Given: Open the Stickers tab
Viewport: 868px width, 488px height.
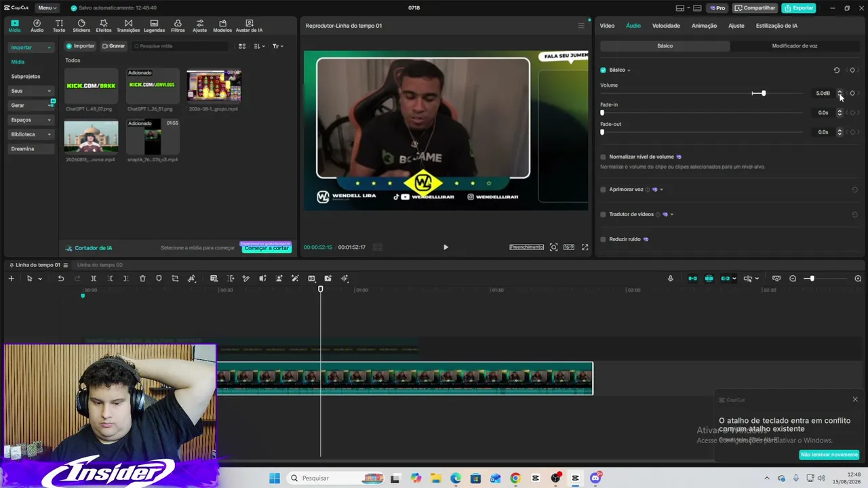Looking at the screenshot, I should pos(81,26).
